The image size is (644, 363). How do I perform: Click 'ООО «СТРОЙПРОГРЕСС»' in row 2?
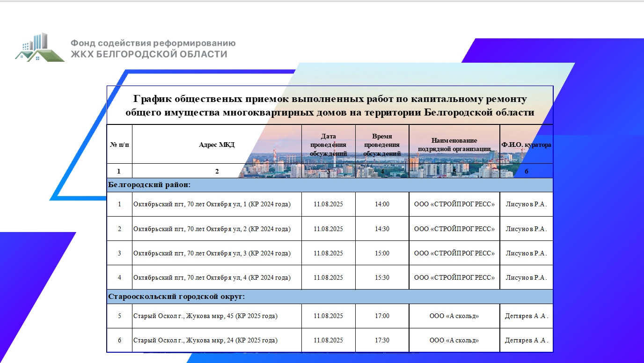(x=454, y=229)
